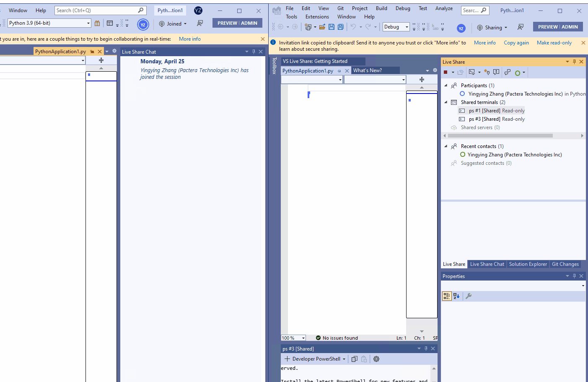Click More info link in left window banner
The image size is (588, 382).
pyautogui.click(x=190, y=39)
